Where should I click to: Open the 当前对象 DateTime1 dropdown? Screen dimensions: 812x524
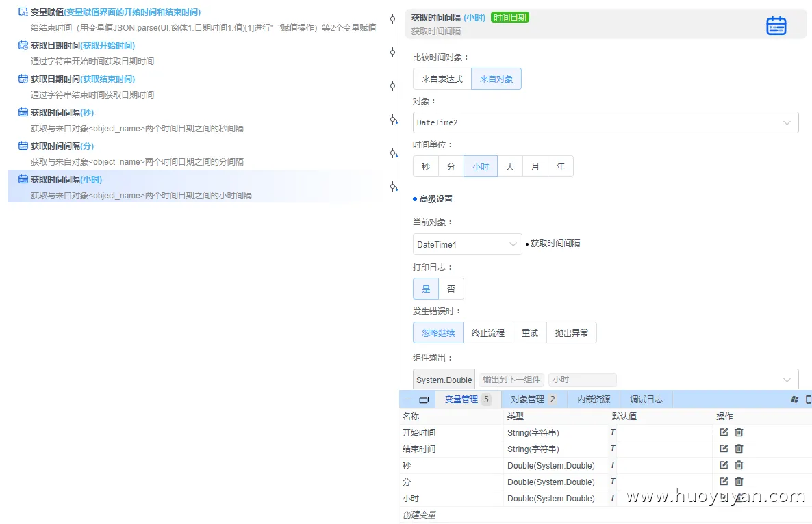click(x=467, y=244)
